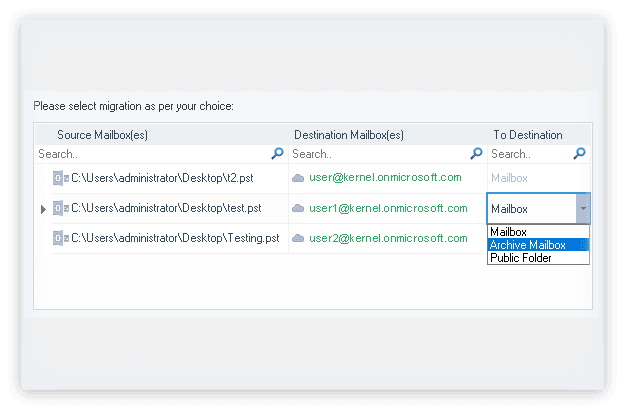This screenshot has width=624, height=409.
Task: Click the PST file icon for Testing.pst
Action: [x=60, y=238]
